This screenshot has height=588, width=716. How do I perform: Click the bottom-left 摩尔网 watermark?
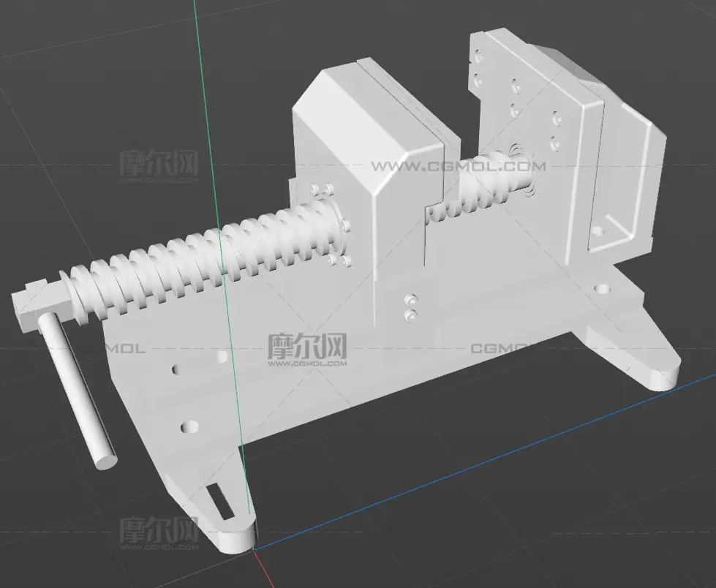[x=159, y=533]
